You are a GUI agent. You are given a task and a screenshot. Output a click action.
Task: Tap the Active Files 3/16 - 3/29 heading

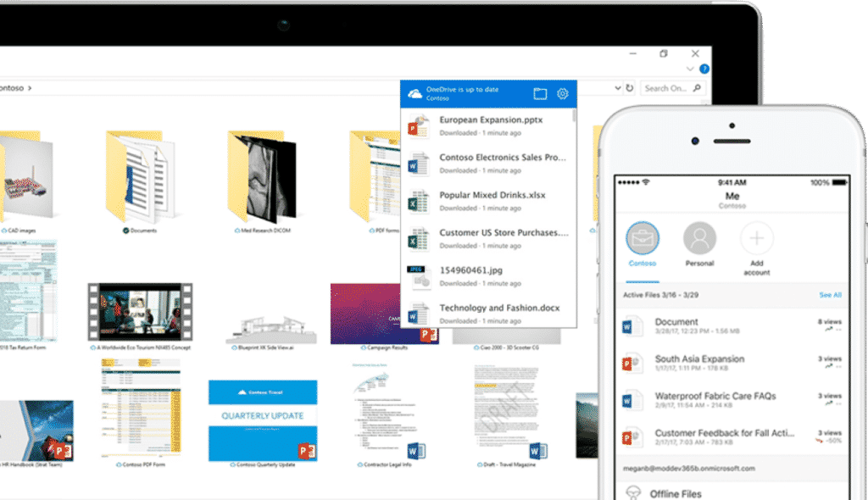[660, 295]
